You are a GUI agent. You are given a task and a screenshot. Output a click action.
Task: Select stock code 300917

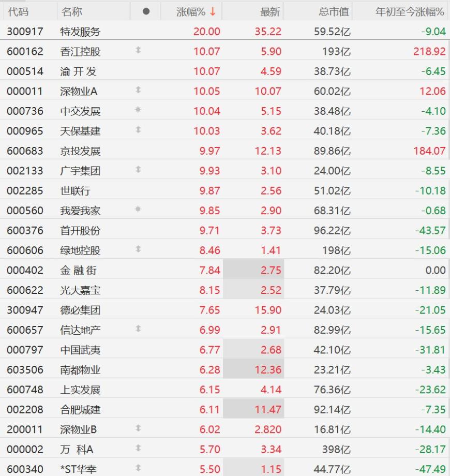(25, 32)
